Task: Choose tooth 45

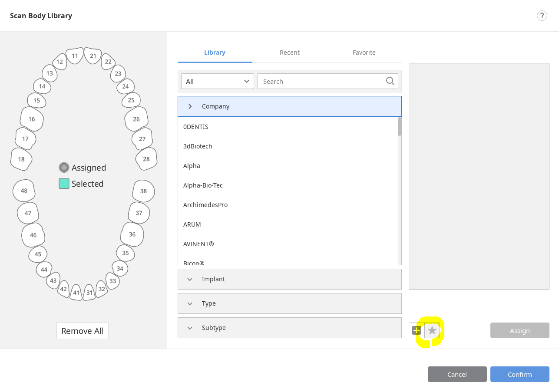Action: tap(38, 254)
